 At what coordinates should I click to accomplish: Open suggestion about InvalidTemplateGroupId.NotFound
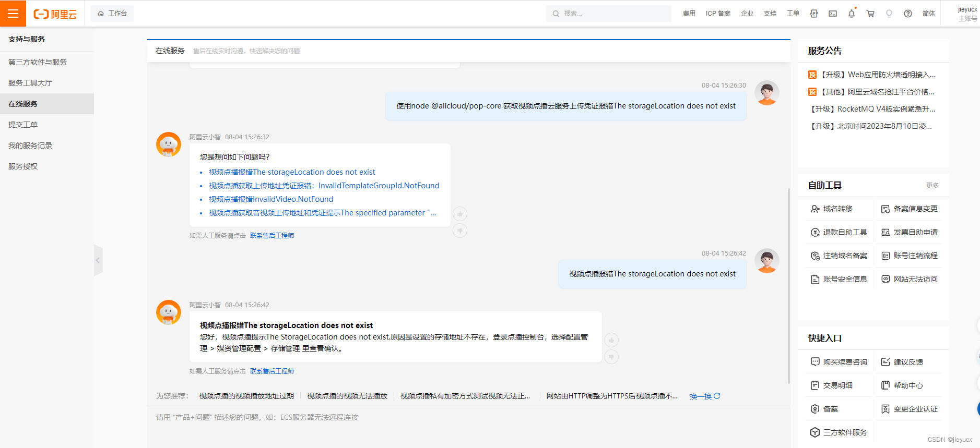(324, 186)
